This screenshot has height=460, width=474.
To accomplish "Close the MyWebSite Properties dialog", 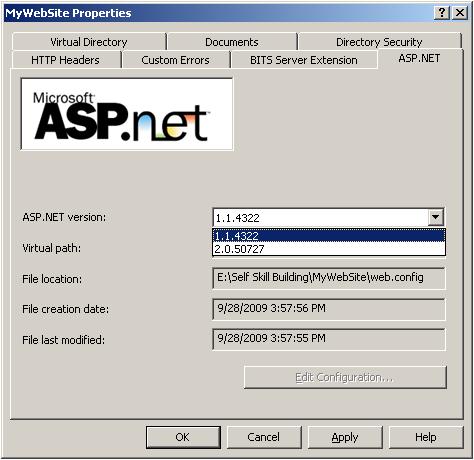I will pyautogui.click(x=460, y=13).
